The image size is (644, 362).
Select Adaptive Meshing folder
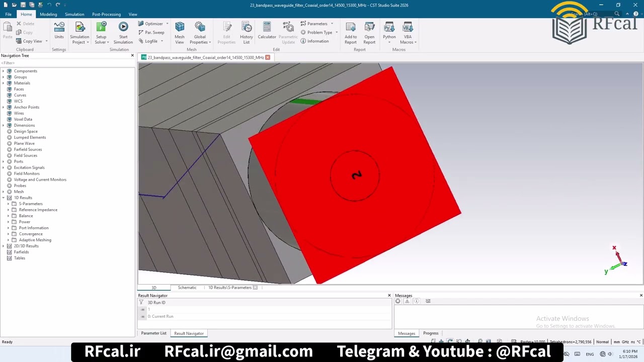click(x=35, y=240)
